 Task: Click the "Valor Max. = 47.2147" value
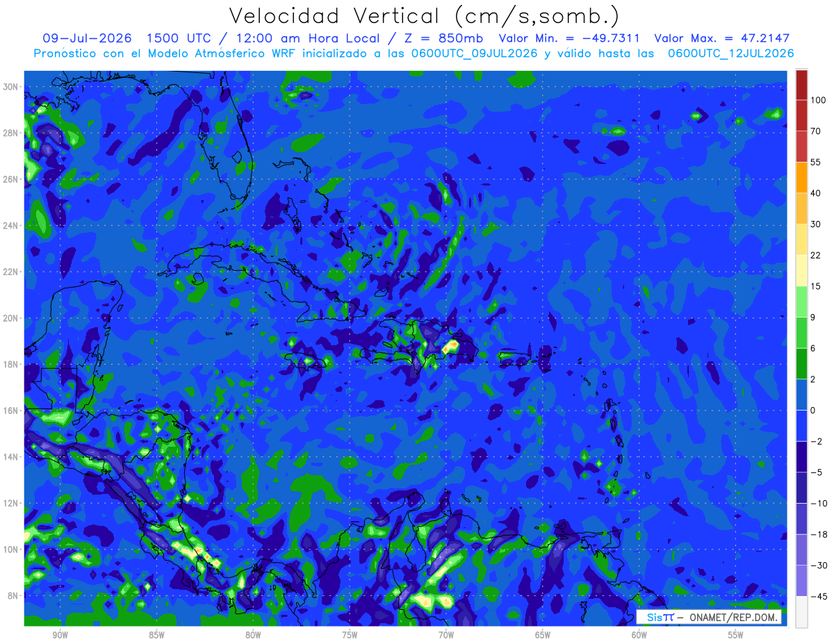point(722,38)
